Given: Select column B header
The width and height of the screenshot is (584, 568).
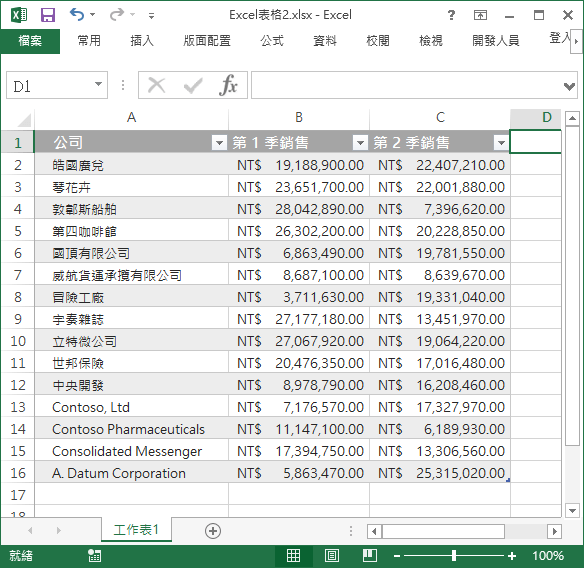Looking at the screenshot, I should click(x=299, y=118).
